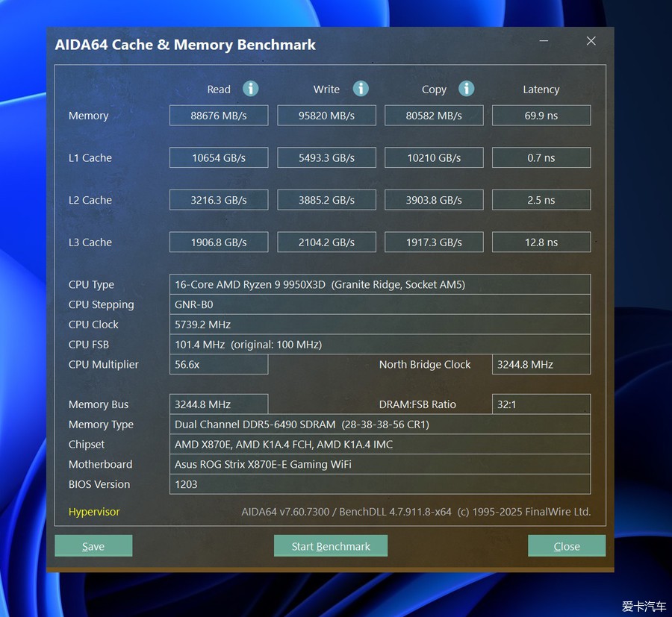Select L3 Cache Latency value 12.8 ns
This screenshot has width=672, height=617.
coord(541,242)
